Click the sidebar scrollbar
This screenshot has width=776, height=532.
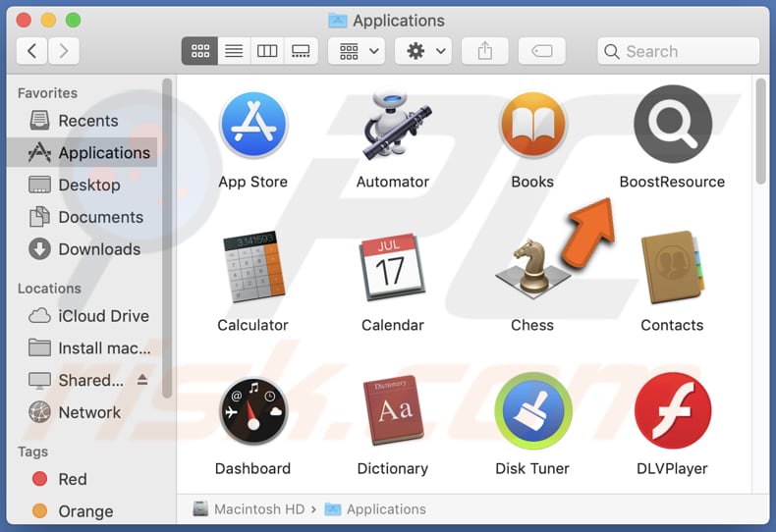167,238
